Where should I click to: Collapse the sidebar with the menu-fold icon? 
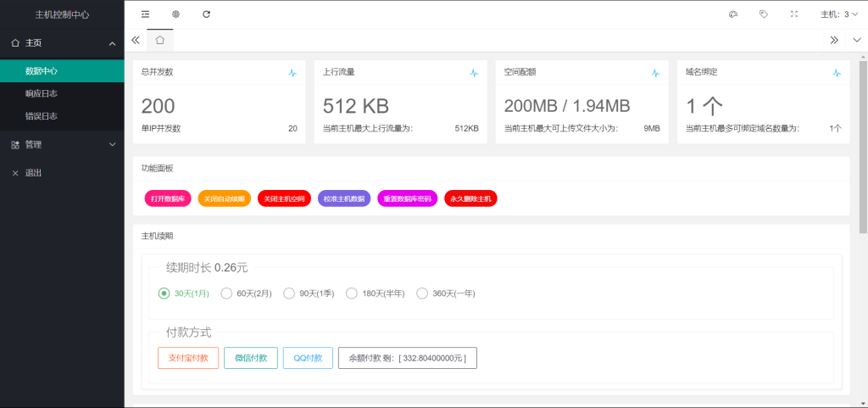coord(145,14)
